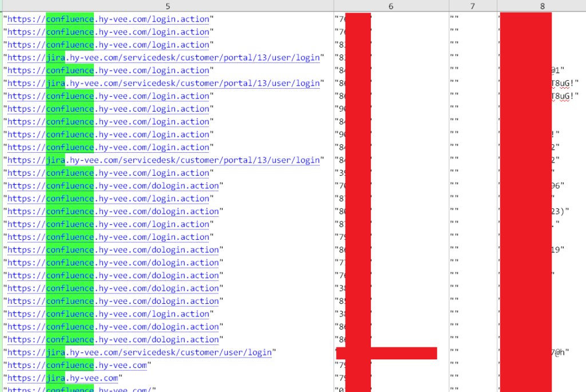Open the jira servicedesk/customer/user/login link
586x392 pixels.
[140, 353]
